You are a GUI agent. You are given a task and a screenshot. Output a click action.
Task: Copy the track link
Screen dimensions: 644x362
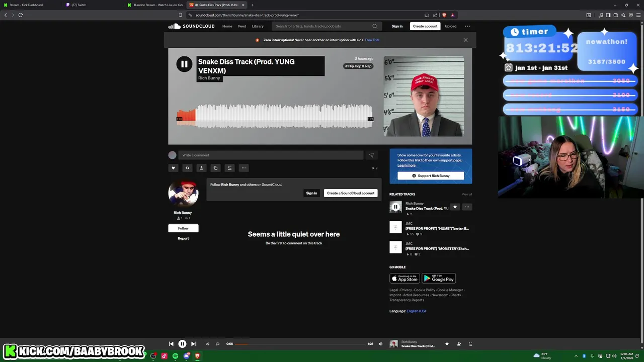[x=215, y=168]
